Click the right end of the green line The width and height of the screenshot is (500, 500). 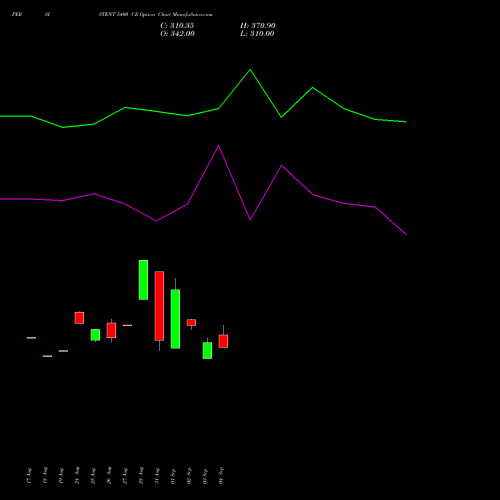pyautogui.click(x=406, y=122)
